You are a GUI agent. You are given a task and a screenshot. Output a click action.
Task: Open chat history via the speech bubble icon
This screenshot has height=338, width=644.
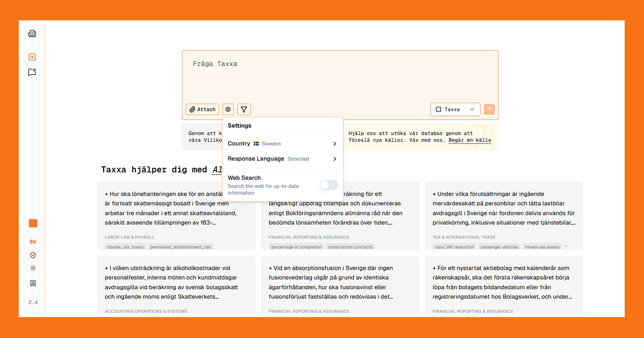[x=32, y=72]
